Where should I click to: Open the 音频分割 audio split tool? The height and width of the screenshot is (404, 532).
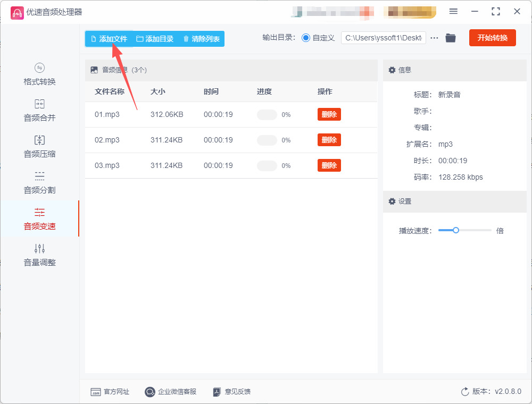[39, 183]
